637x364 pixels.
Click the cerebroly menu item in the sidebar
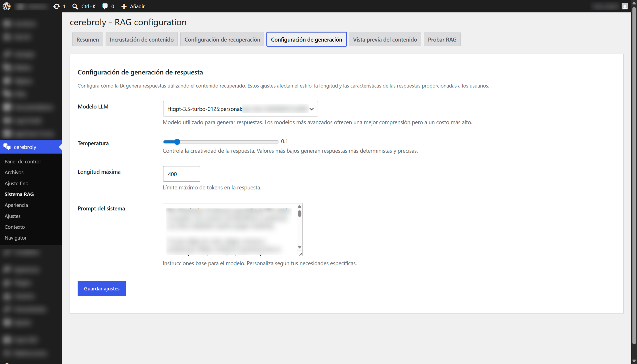(31, 147)
